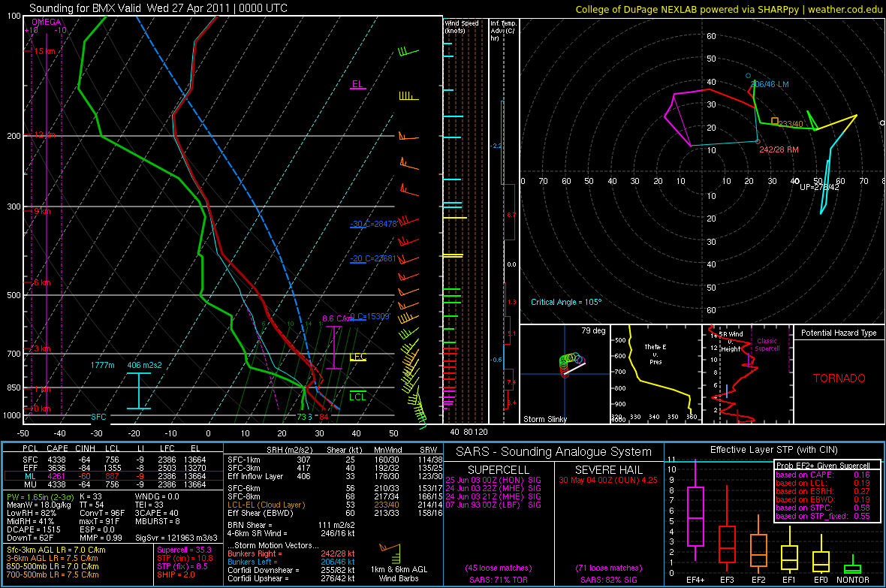Click the Critical Angle = 105° text

click(566, 302)
